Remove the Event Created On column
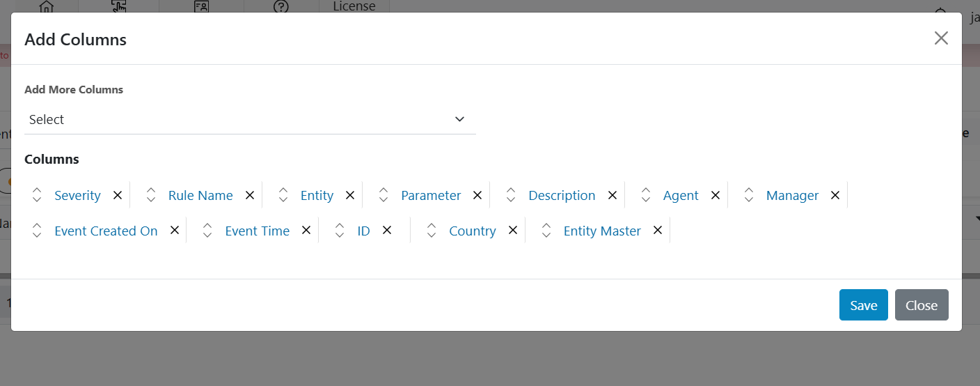980x386 pixels. pyautogui.click(x=175, y=231)
